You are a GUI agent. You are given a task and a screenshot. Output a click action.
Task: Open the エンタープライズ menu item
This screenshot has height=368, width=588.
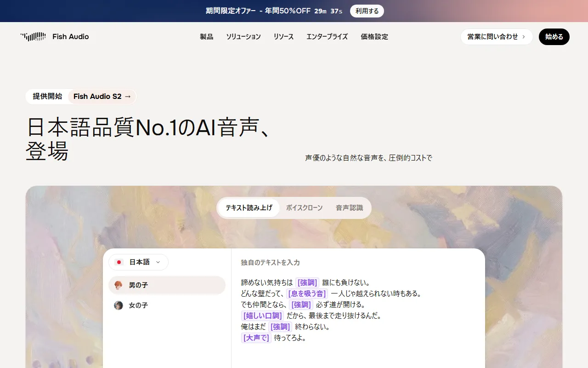click(x=327, y=37)
